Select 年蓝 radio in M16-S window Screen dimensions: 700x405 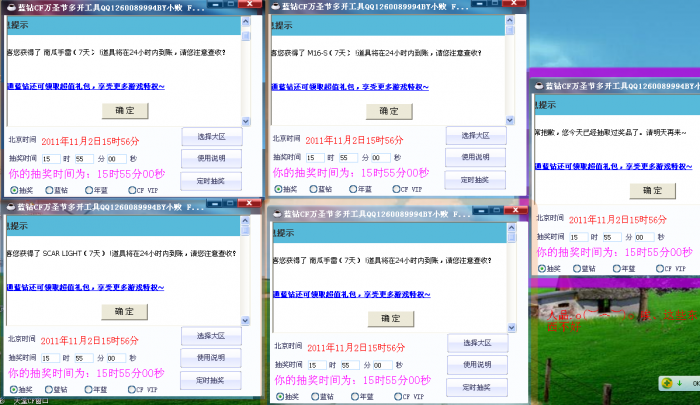tap(353, 189)
